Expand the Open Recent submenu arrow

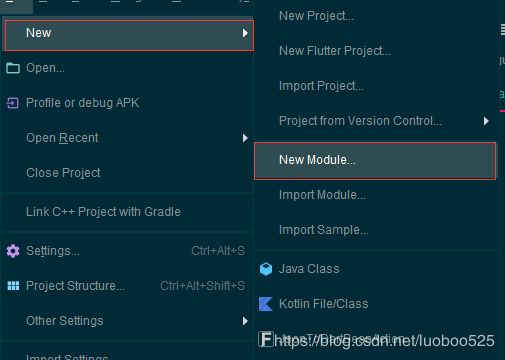pyautogui.click(x=245, y=138)
